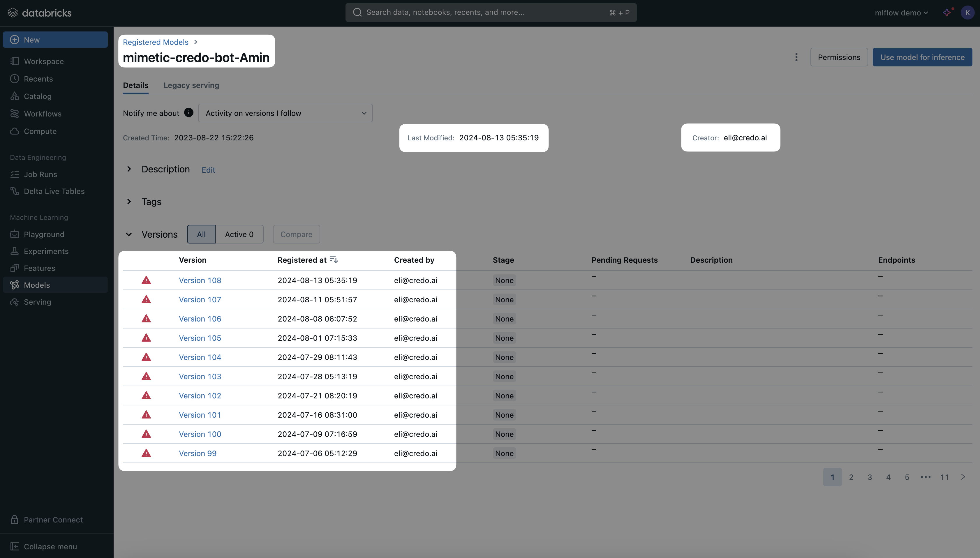Open the user avatar K menu
The width and height of the screenshot is (980, 558).
(x=967, y=13)
